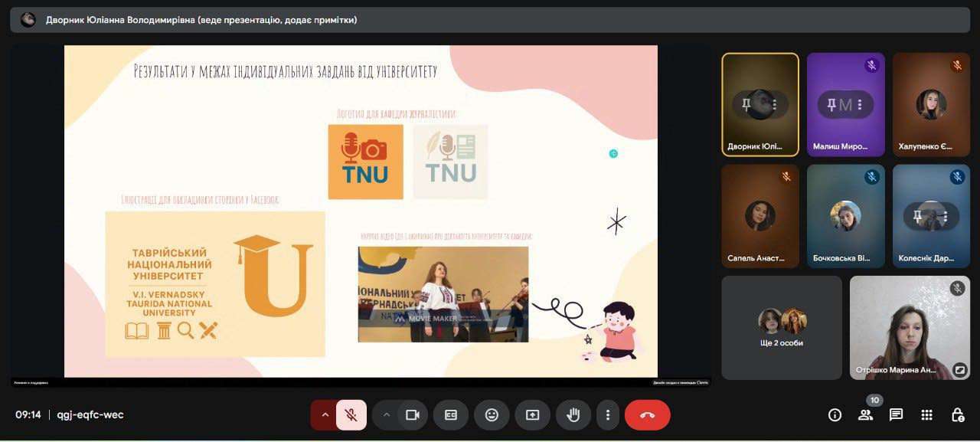
Task: Start presenting your screen
Action: (x=532, y=414)
